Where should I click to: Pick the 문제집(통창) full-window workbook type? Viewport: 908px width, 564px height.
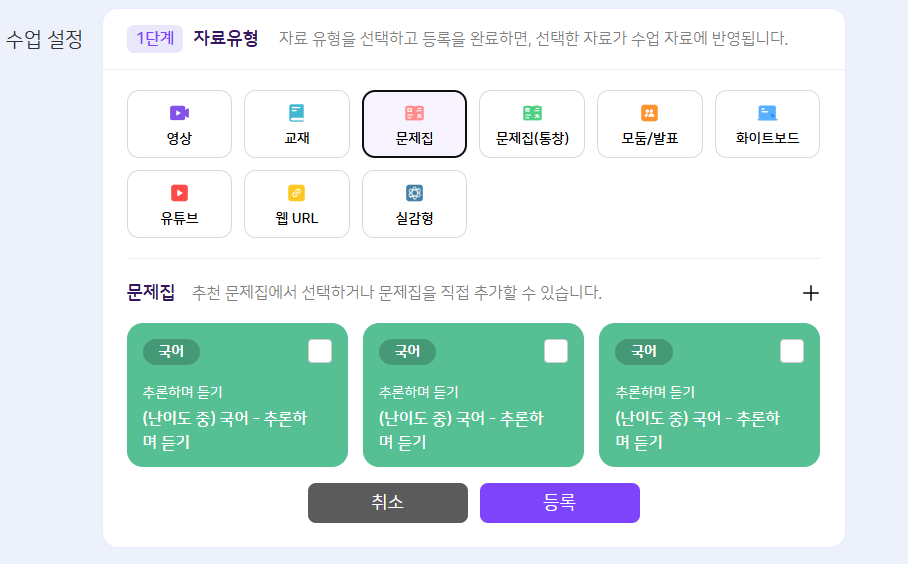(x=532, y=124)
